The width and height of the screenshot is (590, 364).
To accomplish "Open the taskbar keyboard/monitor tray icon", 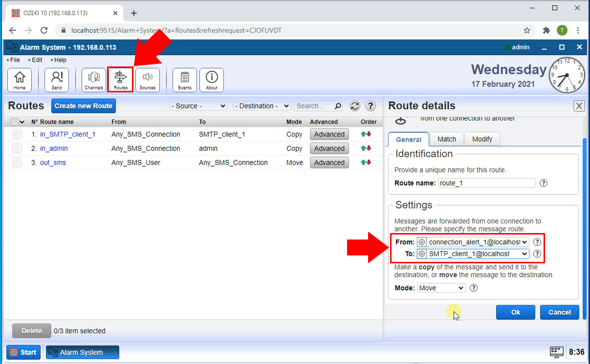I will (557, 352).
